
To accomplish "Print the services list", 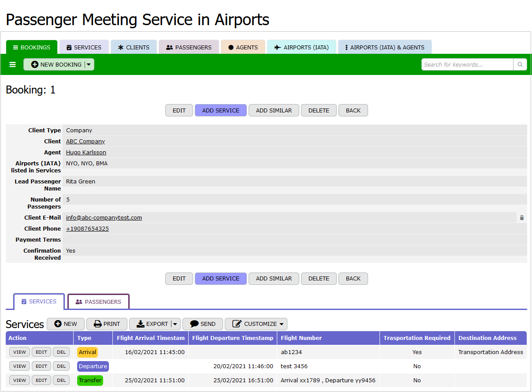I will click(x=107, y=324).
